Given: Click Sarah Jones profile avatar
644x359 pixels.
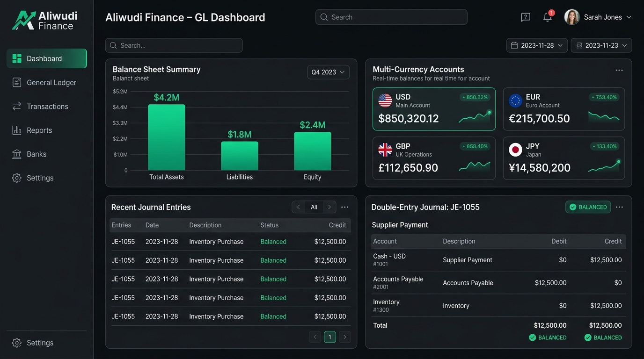Looking at the screenshot, I should 572,17.
